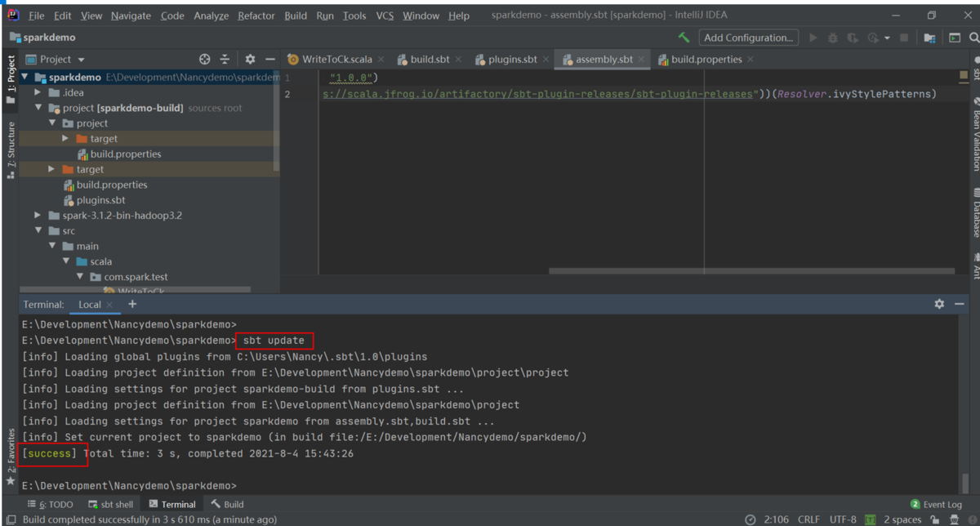Screen dimensions: 980x526
Task: Hide Terminal panel using the minus icon
Action: tap(960, 304)
